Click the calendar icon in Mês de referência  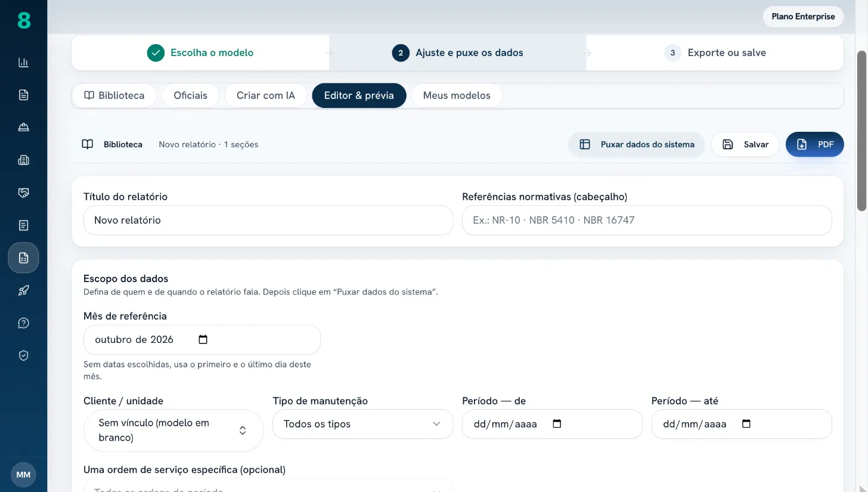tap(203, 339)
